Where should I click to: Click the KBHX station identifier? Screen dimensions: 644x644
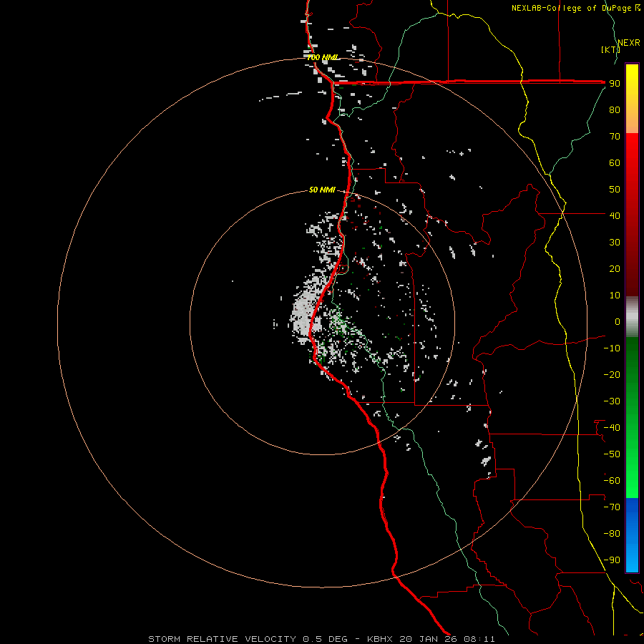(x=380, y=639)
